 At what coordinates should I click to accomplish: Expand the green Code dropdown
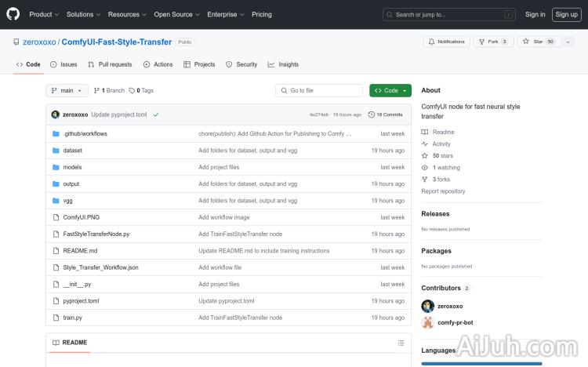390,90
